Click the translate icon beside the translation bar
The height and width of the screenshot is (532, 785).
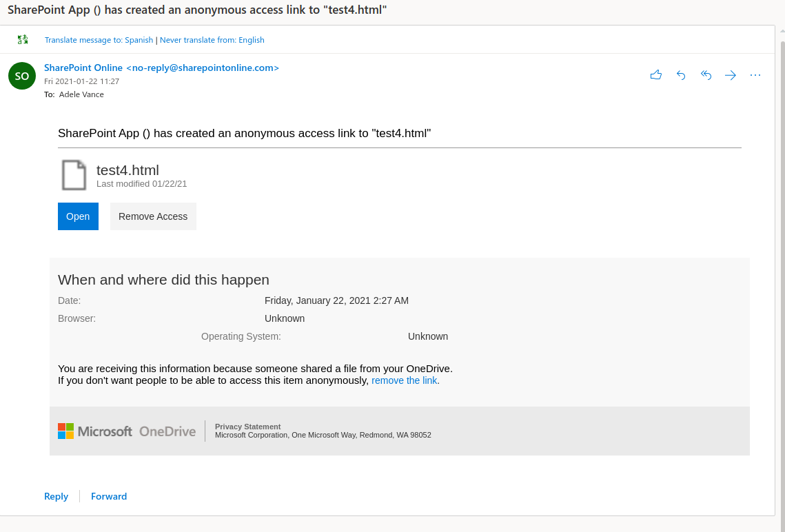pos(23,39)
